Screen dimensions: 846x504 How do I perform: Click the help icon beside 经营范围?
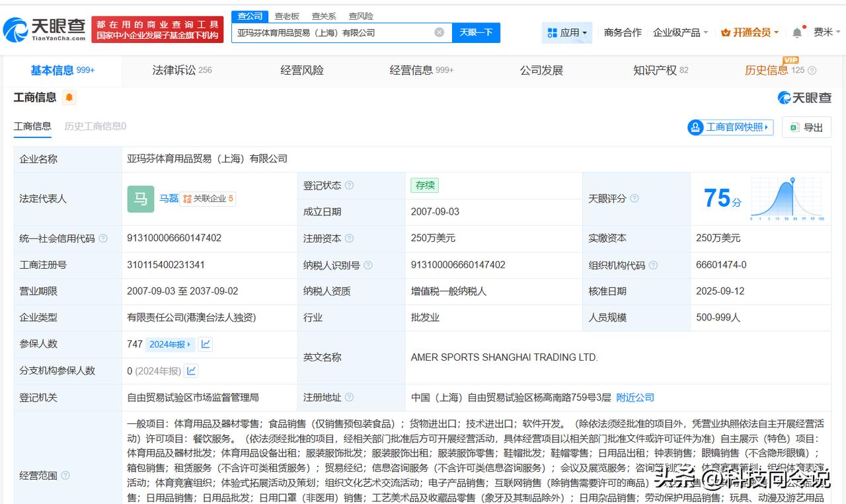65,476
